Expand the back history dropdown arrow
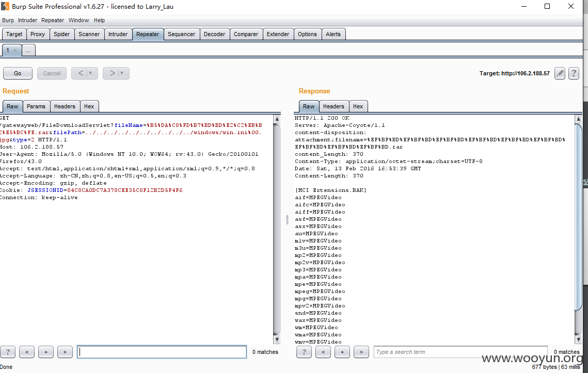 (x=90, y=73)
